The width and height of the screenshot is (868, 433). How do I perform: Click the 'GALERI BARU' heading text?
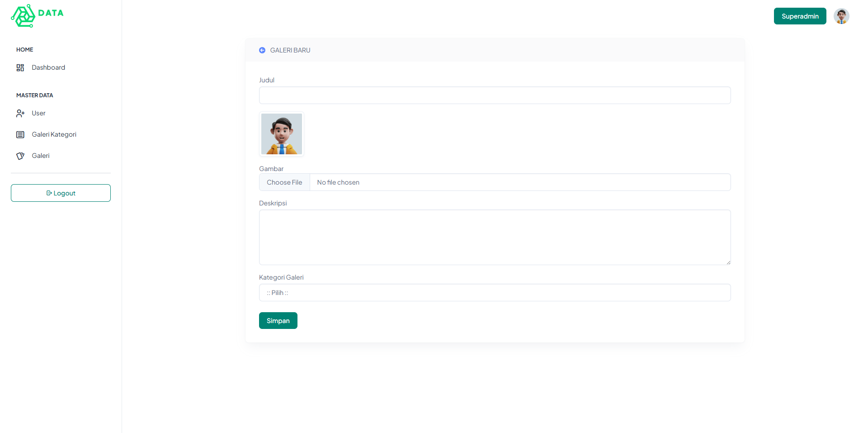290,50
